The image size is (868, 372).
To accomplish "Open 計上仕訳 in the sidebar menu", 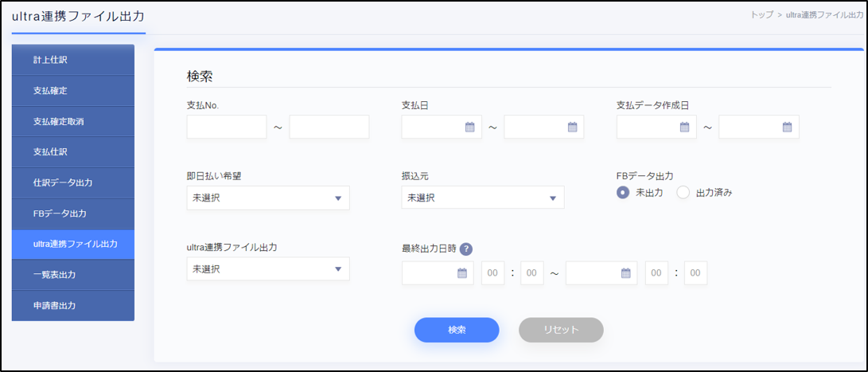I will click(x=73, y=60).
